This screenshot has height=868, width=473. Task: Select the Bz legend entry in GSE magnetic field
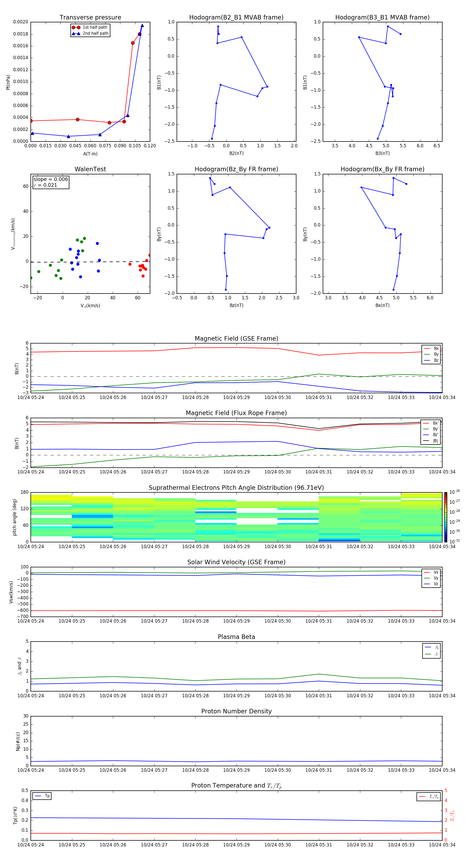[x=431, y=361]
